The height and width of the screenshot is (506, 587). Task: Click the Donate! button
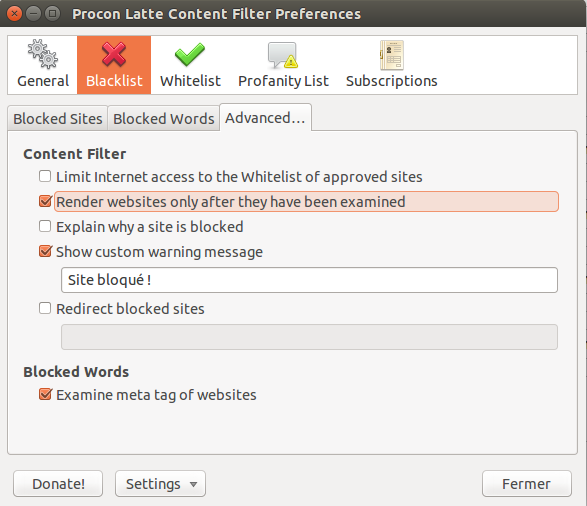[58, 484]
